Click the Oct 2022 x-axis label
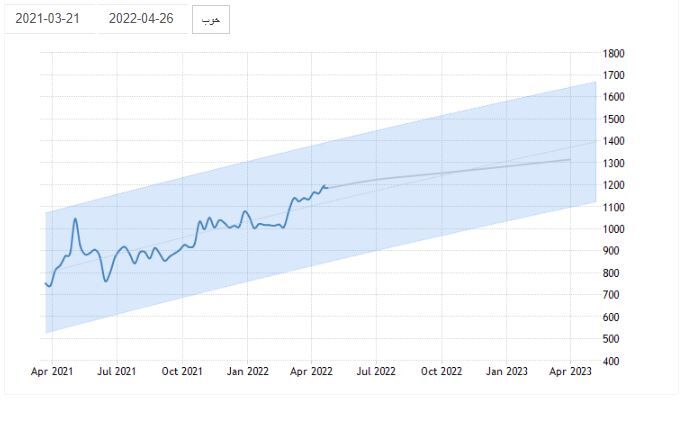Image resolution: width=683 pixels, height=421 pixels. point(442,372)
